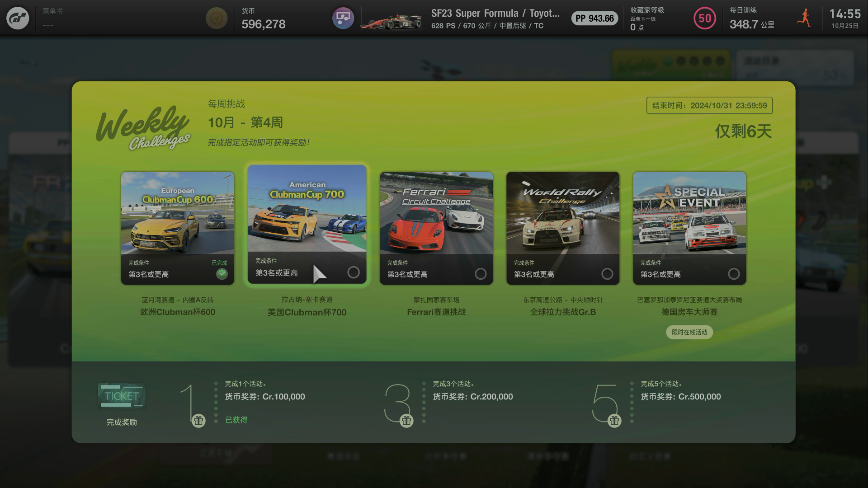Click the collector level 50 circle
Image resolution: width=868 pixels, height=488 pixels.
[705, 19]
